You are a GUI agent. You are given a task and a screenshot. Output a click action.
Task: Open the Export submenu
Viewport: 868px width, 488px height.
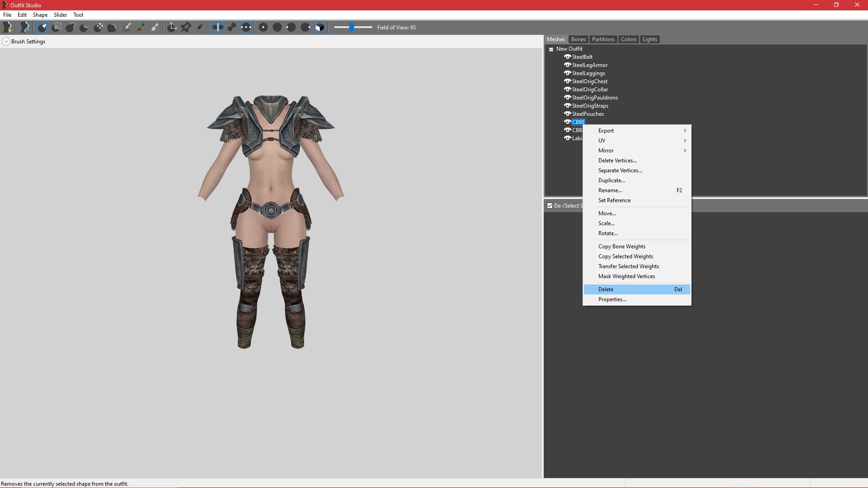[x=637, y=131]
